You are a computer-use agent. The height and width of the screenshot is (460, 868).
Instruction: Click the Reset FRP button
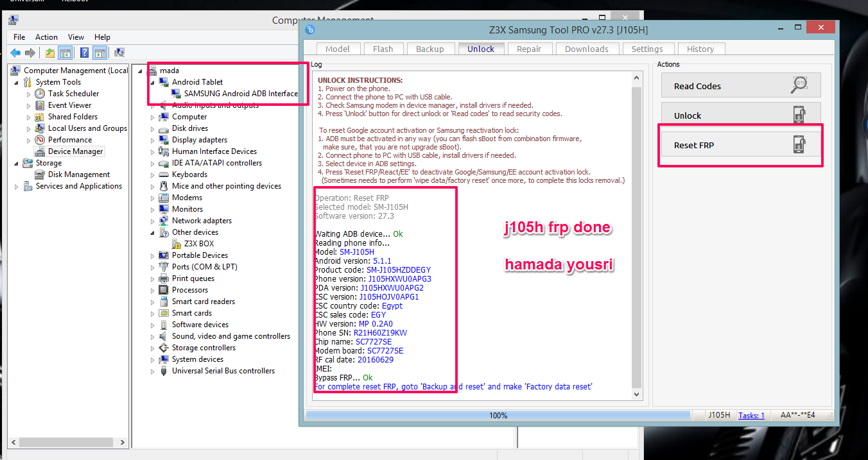coord(741,145)
